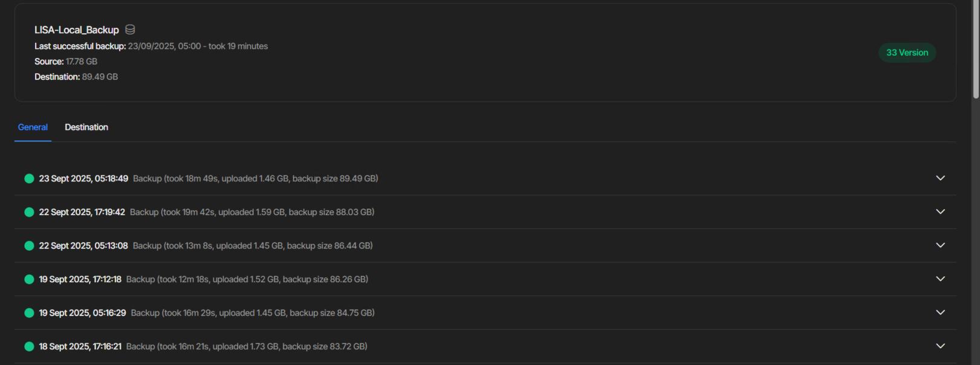Expand the 19 Sept 2025 17:12:18 backup chevron
This screenshot has height=365, width=980.
(x=940, y=279)
